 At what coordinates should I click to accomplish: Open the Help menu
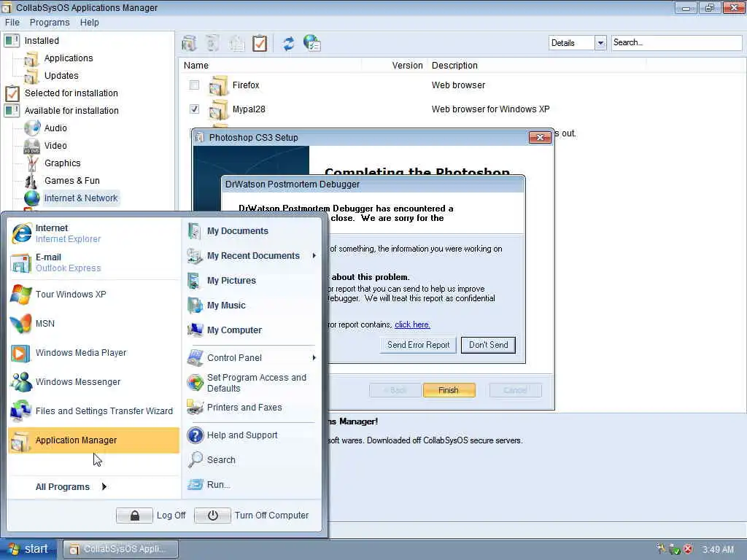pos(90,23)
